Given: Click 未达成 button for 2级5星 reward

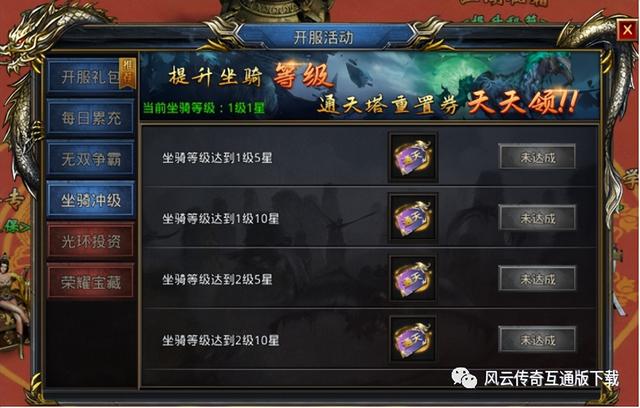Looking at the screenshot, I should [x=537, y=279].
